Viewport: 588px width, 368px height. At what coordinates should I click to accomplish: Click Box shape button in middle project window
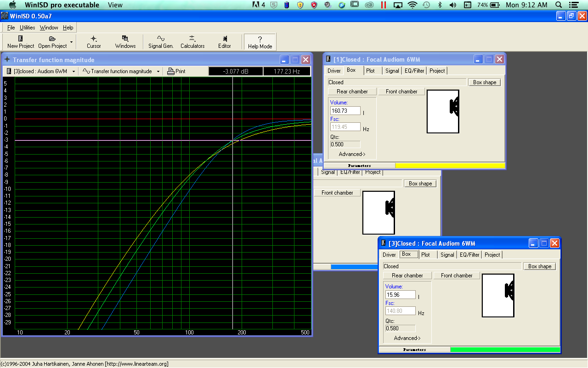(x=420, y=184)
